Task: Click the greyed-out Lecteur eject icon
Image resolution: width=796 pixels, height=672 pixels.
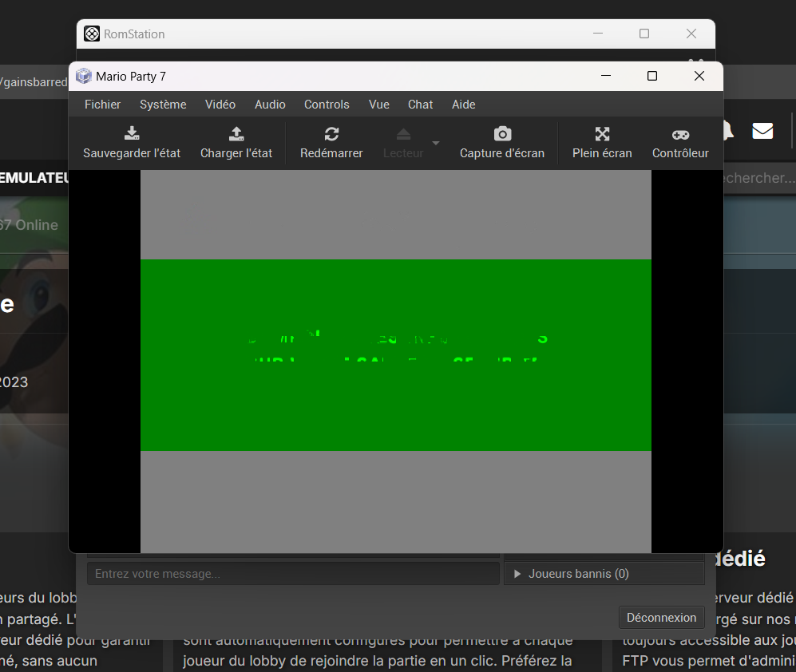Action: [403, 134]
